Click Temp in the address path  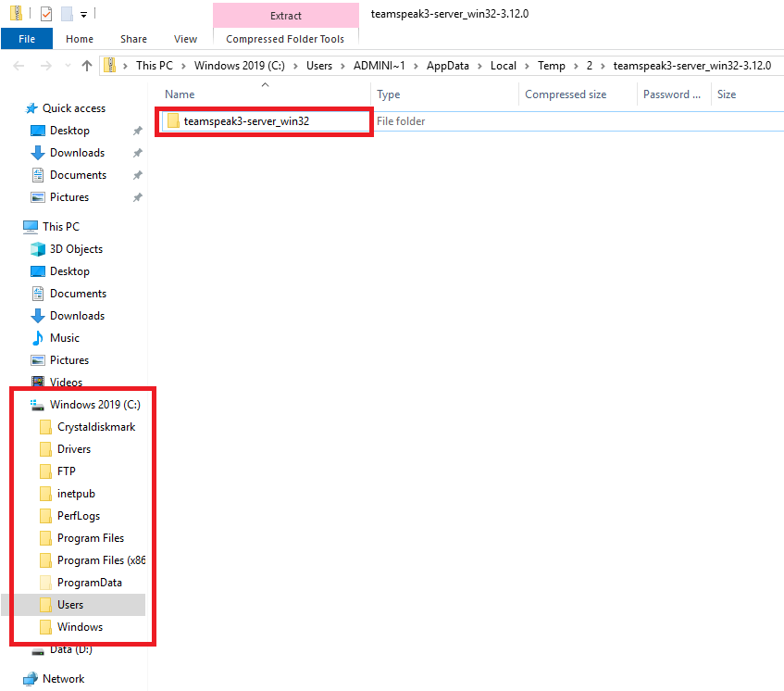click(552, 66)
